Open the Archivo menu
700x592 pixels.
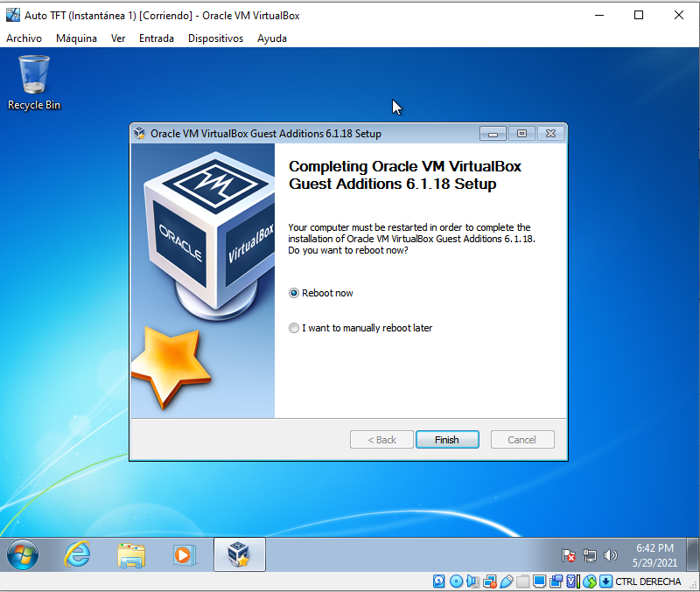click(24, 38)
